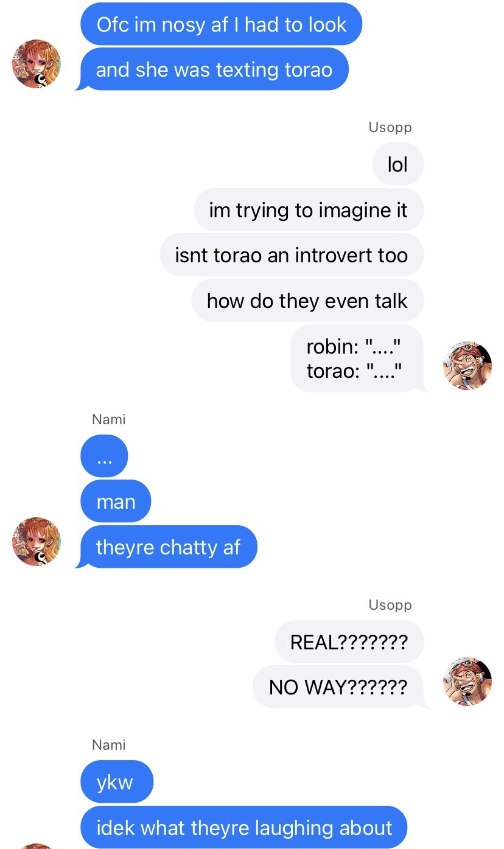
Task: Select the 'Ofc im nosy af' message bubble
Action: [x=222, y=24]
